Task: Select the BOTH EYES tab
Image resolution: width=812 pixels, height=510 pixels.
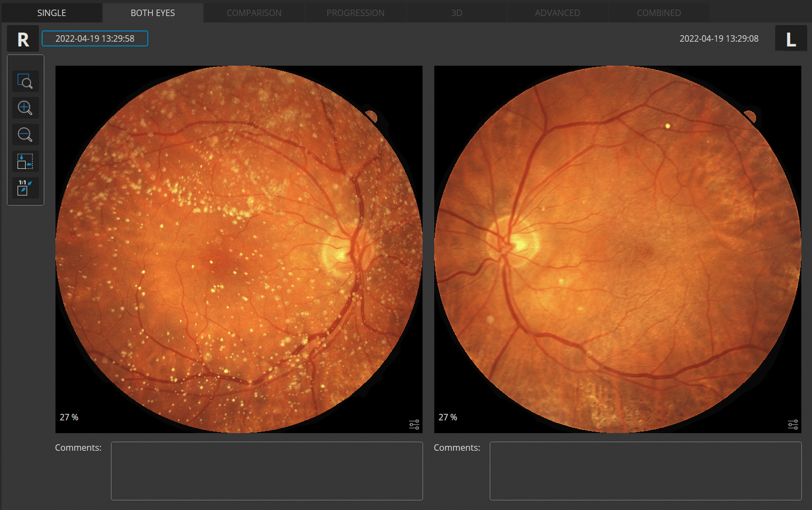Action: click(153, 13)
